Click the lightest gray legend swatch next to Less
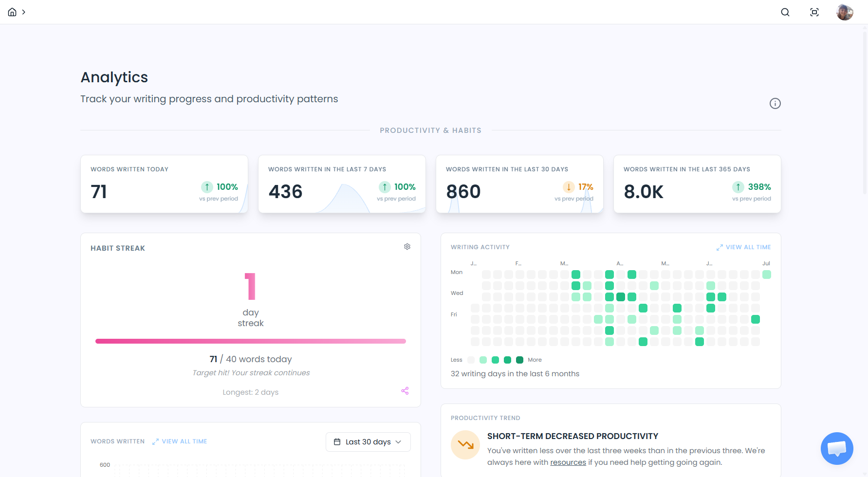Image resolution: width=868 pixels, height=477 pixels. [471, 360]
